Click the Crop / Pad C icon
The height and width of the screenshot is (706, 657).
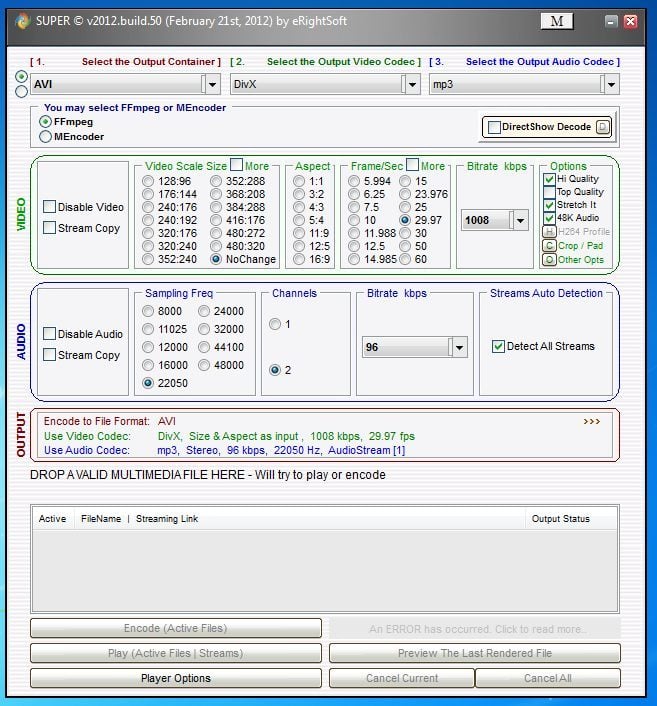[x=549, y=245]
